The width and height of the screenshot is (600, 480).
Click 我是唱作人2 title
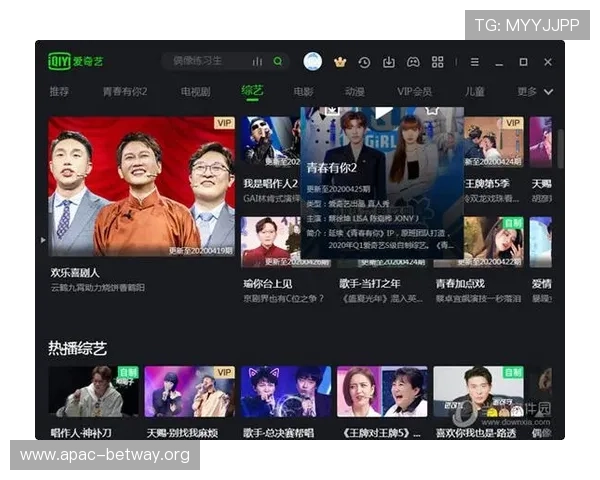coord(271,184)
